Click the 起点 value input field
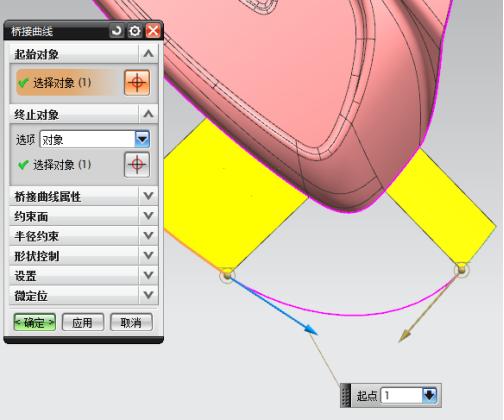Viewport: 504px width, 420px height. 402,395
